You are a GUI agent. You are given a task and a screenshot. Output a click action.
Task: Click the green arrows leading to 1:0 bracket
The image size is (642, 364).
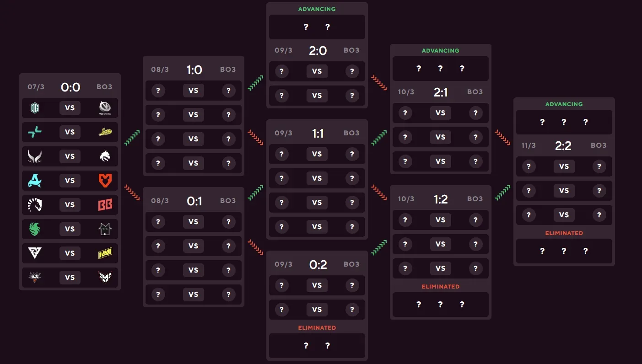coord(132,138)
